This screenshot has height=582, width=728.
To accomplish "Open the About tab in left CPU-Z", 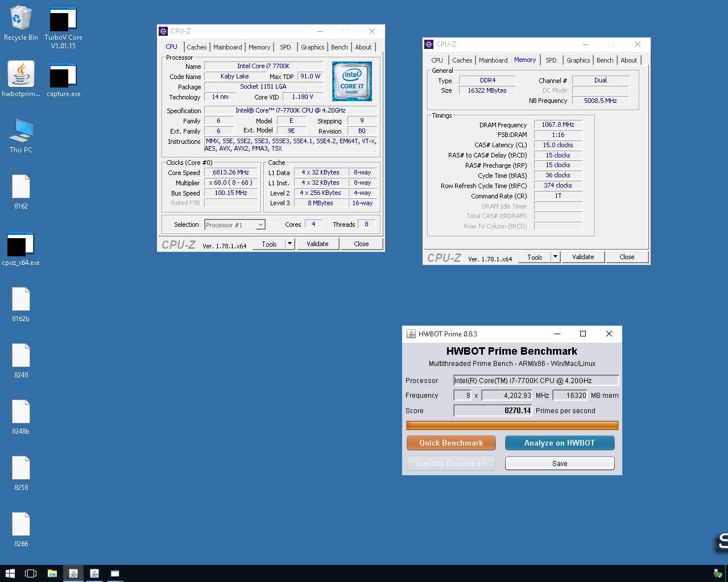I will (x=363, y=47).
